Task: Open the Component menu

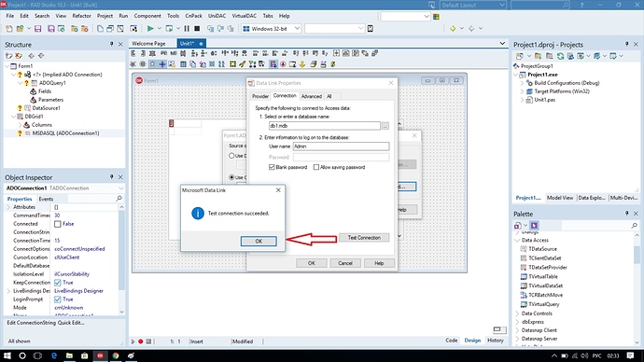Action: pos(147,16)
